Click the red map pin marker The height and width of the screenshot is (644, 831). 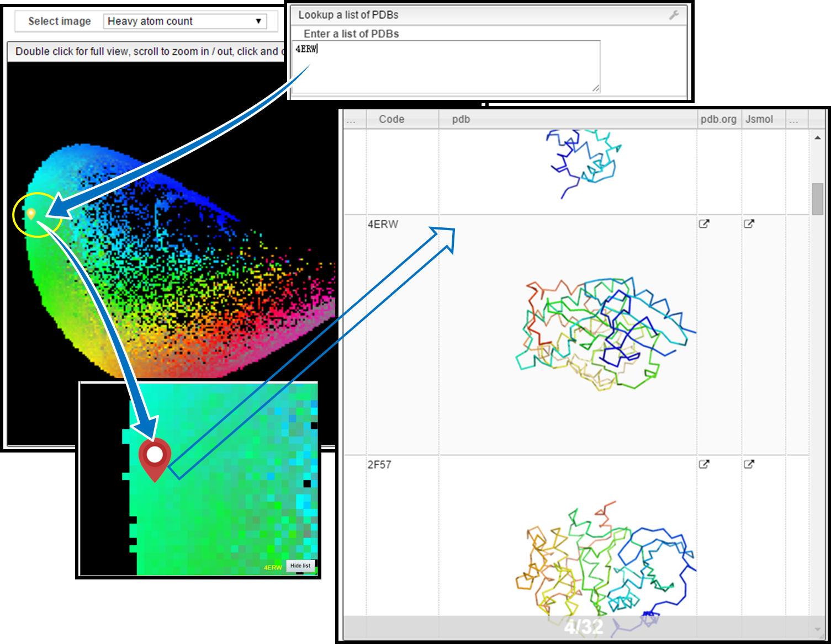155,456
